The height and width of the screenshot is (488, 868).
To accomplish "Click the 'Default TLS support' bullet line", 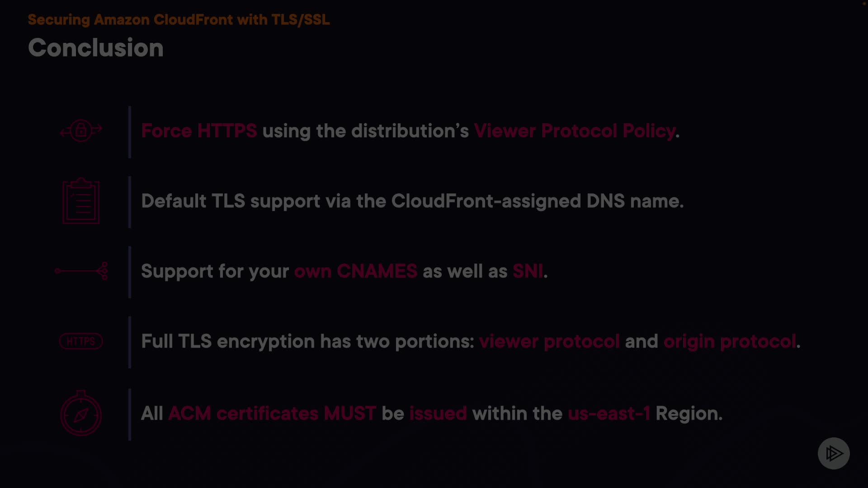I will click(x=412, y=201).
